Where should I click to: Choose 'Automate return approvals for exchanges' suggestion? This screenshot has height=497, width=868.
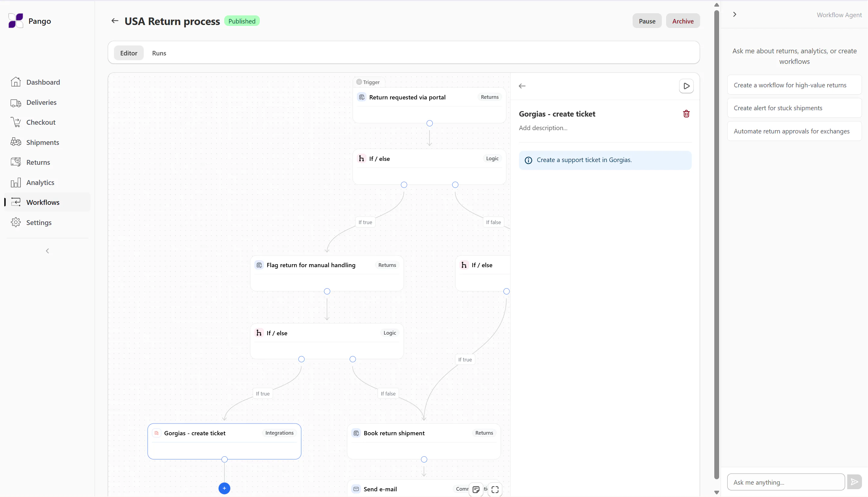[x=794, y=131]
